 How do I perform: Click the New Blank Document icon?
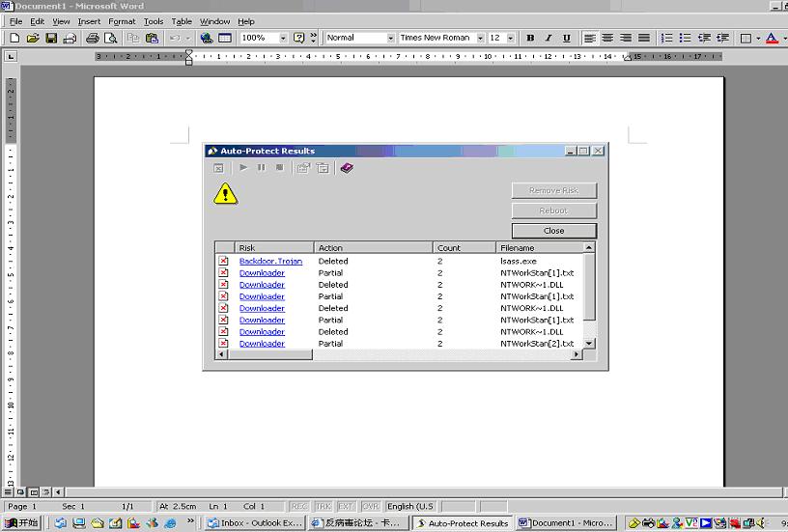tap(14, 39)
